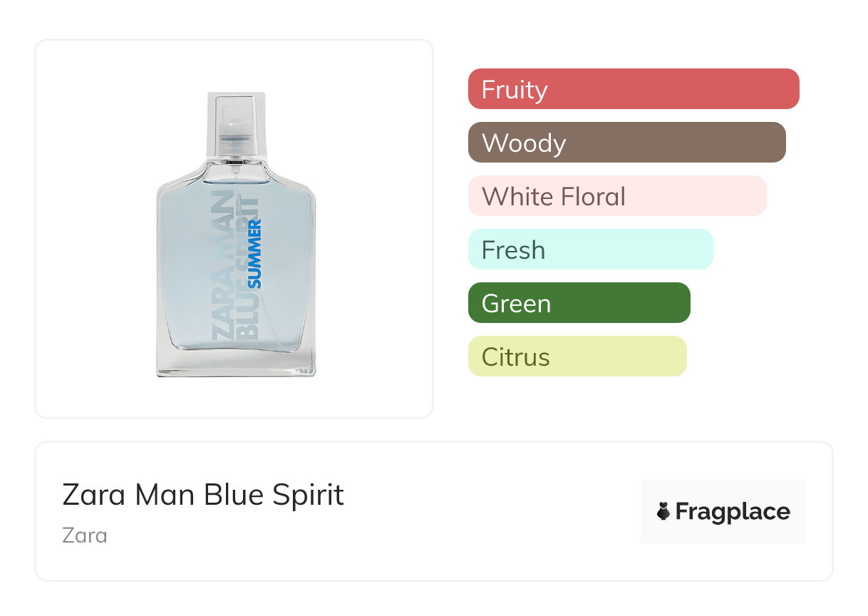Select the brown Woody accord bar
The height and width of the screenshot is (616, 868).
pos(626,143)
